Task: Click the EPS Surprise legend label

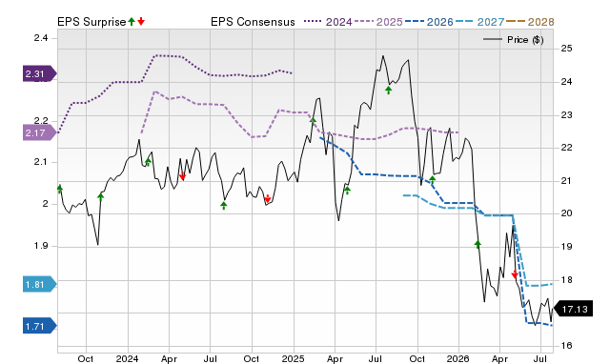Action: 91,22
